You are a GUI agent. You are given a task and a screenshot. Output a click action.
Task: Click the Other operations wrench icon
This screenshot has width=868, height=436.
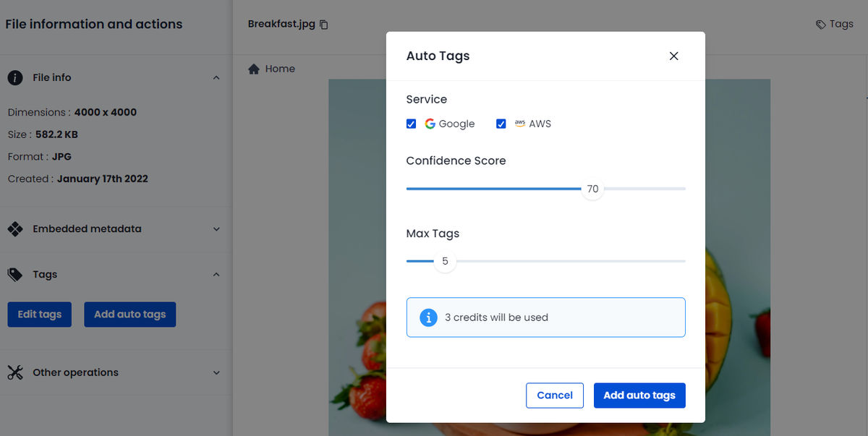click(14, 372)
